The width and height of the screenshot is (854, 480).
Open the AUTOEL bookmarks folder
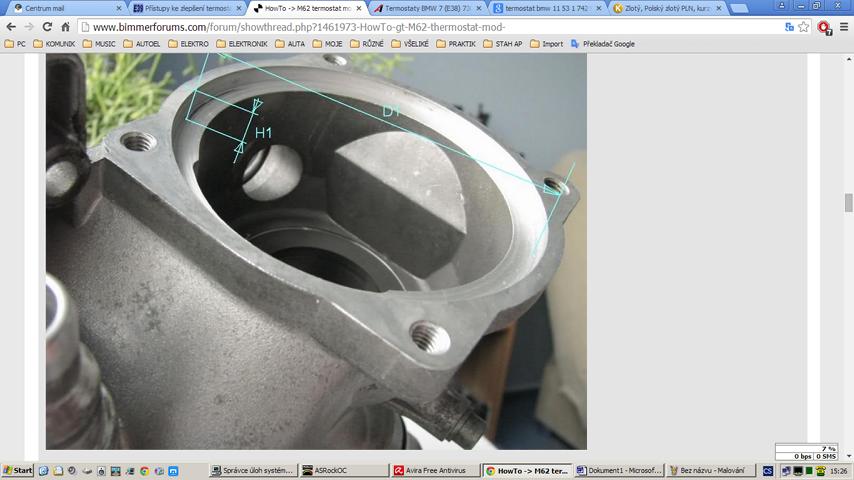pos(142,44)
